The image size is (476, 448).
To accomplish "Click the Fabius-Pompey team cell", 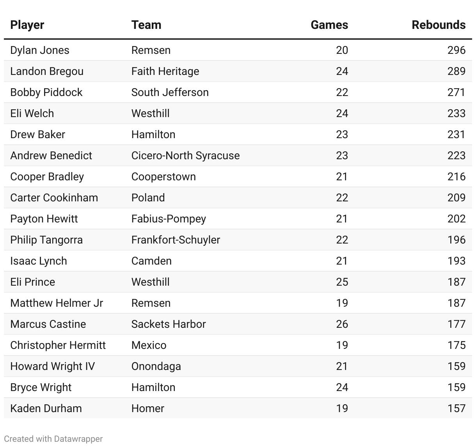I will point(169,219).
